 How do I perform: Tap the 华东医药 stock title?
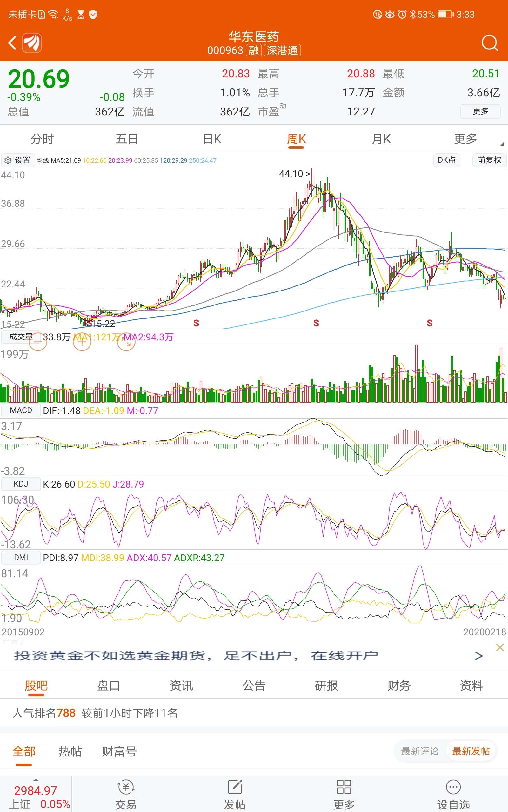(254, 36)
